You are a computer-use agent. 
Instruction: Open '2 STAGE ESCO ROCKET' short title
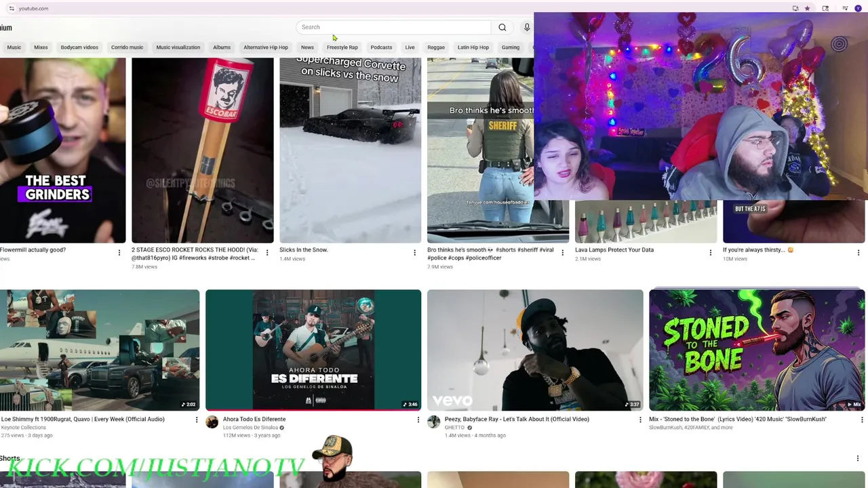coord(195,253)
